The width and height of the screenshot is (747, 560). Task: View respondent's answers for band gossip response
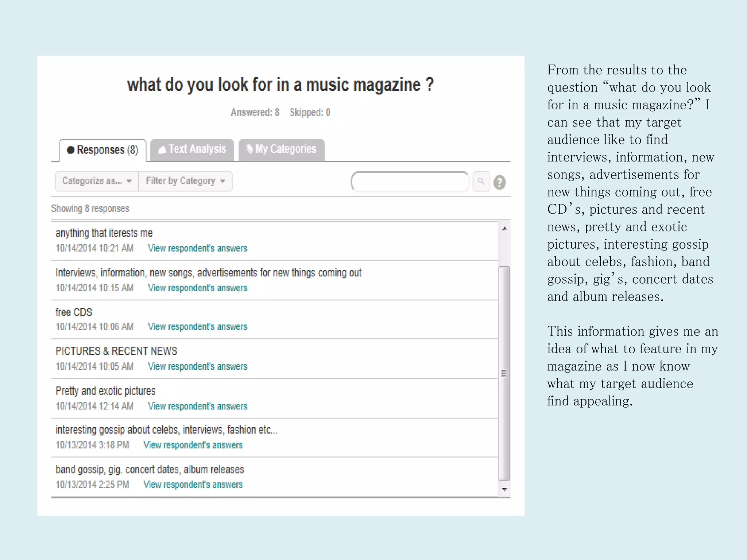pyautogui.click(x=193, y=485)
